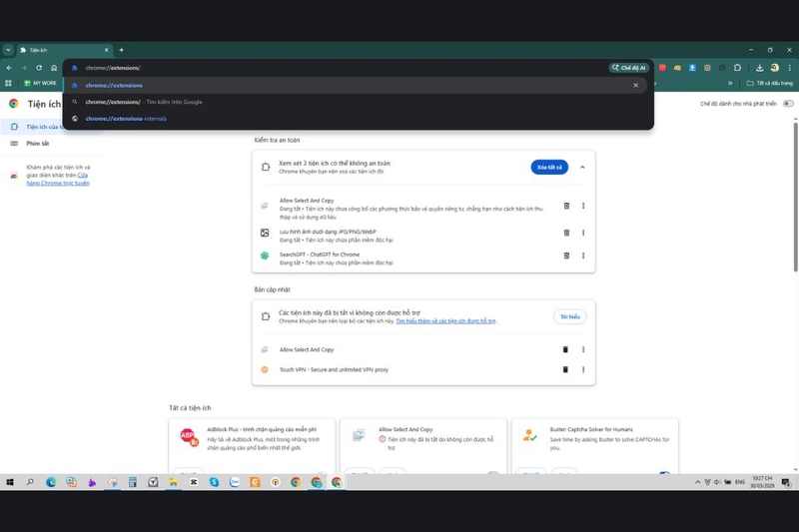
Task: Open the red extension icon in toolbar
Action: [662, 68]
